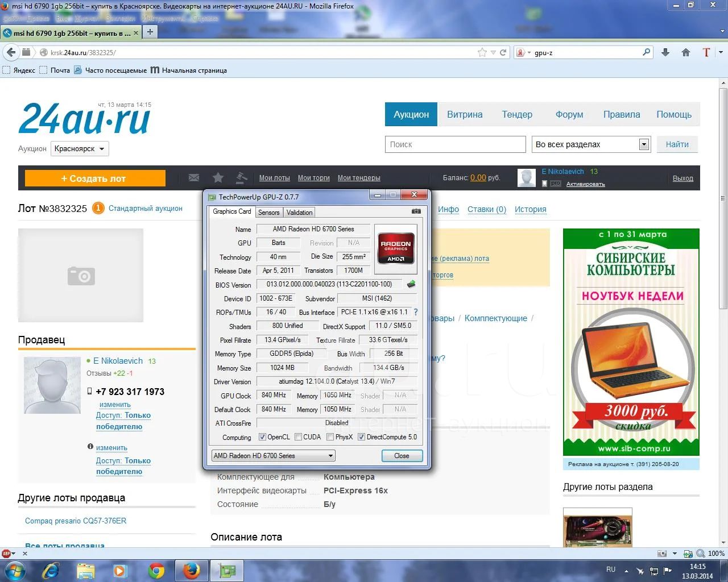This screenshot has height=582, width=728.
Task: Click the GPU-Z screenshot camera icon
Action: [416, 211]
